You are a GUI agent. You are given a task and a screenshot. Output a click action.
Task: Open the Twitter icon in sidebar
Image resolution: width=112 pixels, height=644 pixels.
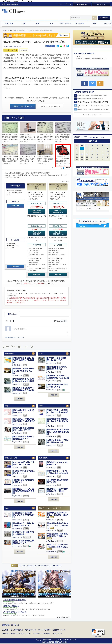[x=92, y=83]
